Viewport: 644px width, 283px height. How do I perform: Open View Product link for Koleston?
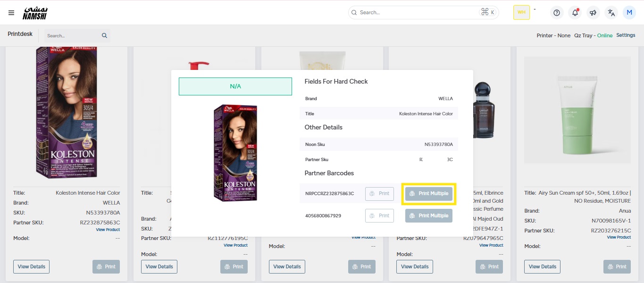tap(108, 230)
